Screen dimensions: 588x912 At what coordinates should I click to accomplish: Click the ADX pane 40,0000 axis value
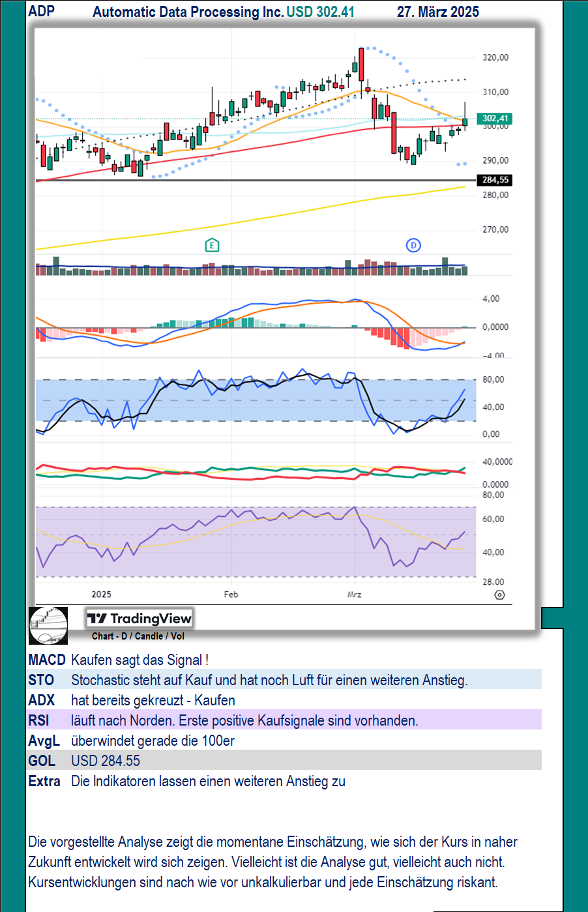tap(497, 462)
